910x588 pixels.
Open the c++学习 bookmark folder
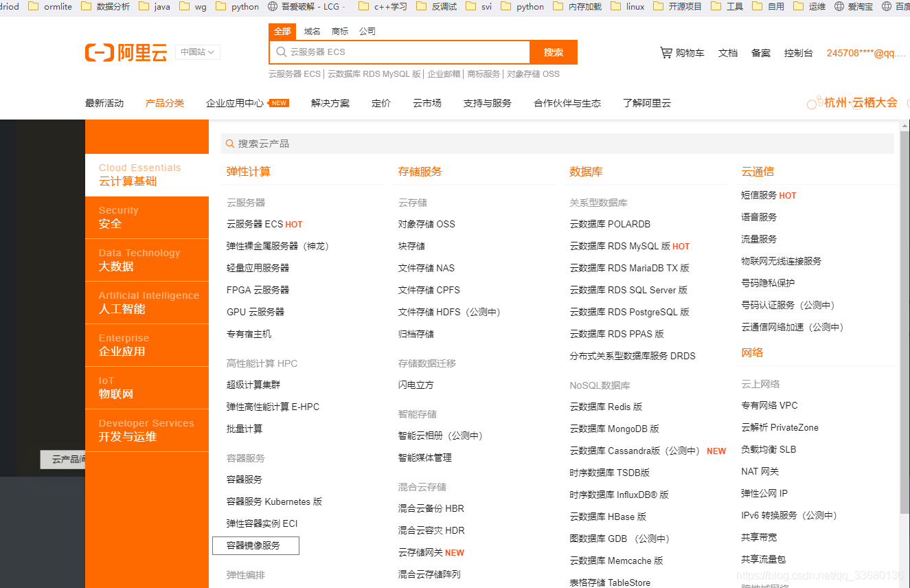383,6
